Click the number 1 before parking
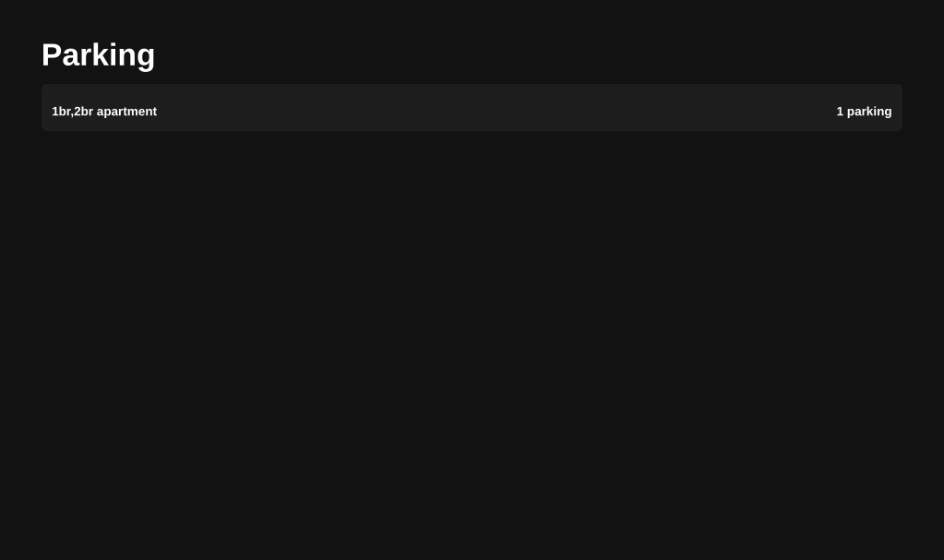This screenshot has height=560, width=944. pos(840,112)
